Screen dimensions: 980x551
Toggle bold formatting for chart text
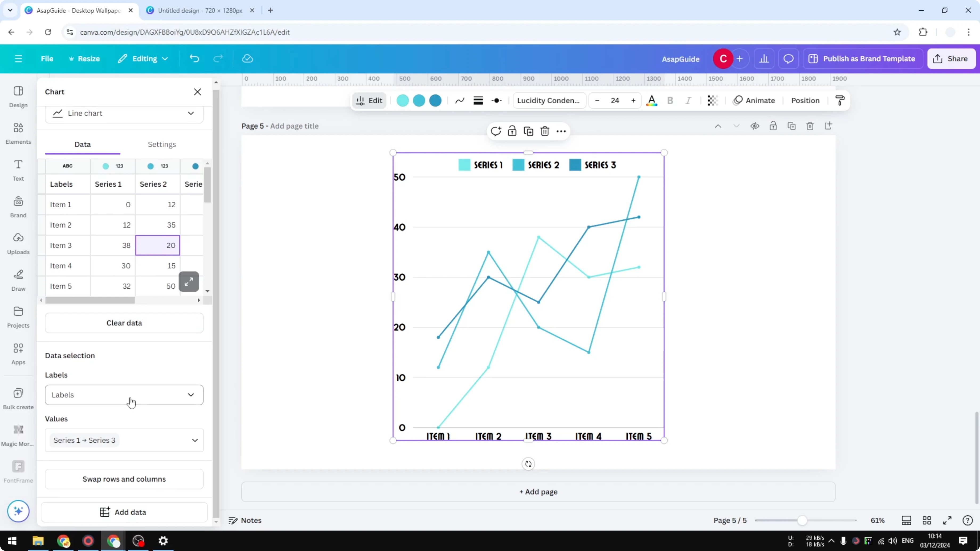670,100
